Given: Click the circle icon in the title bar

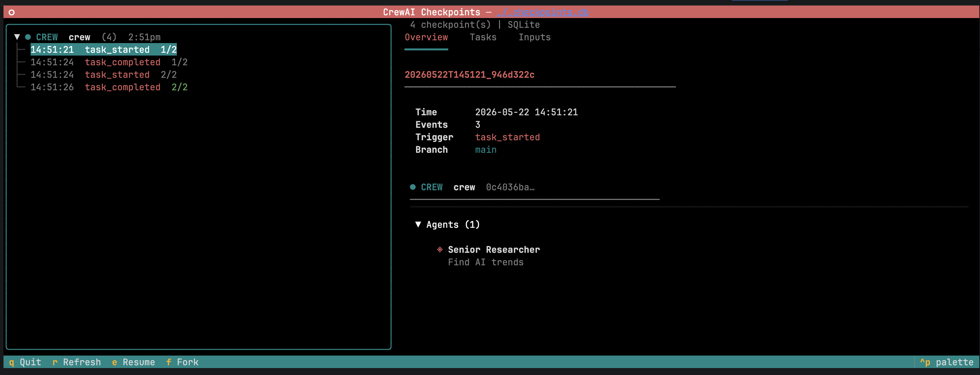Looking at the screenshot, I should 11,12.
